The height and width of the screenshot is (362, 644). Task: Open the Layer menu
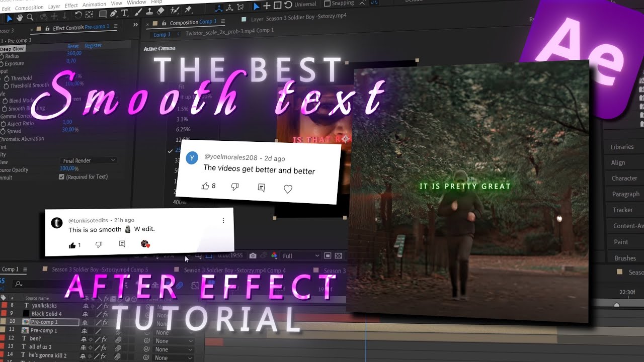pos(54,7)
